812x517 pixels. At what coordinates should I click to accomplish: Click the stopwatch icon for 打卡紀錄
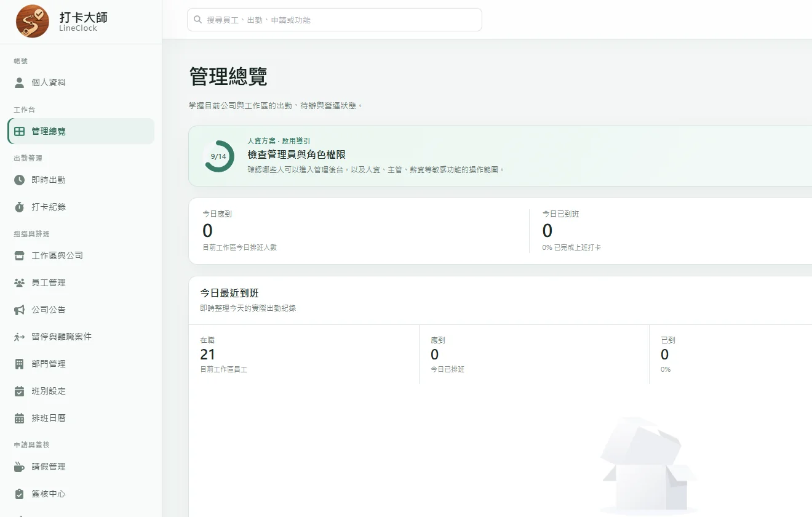19,207
